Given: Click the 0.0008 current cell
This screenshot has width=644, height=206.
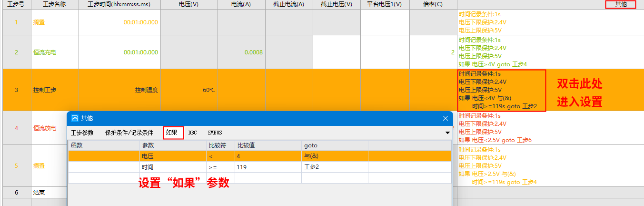Looking at the screenshot, I should (241, 52).
